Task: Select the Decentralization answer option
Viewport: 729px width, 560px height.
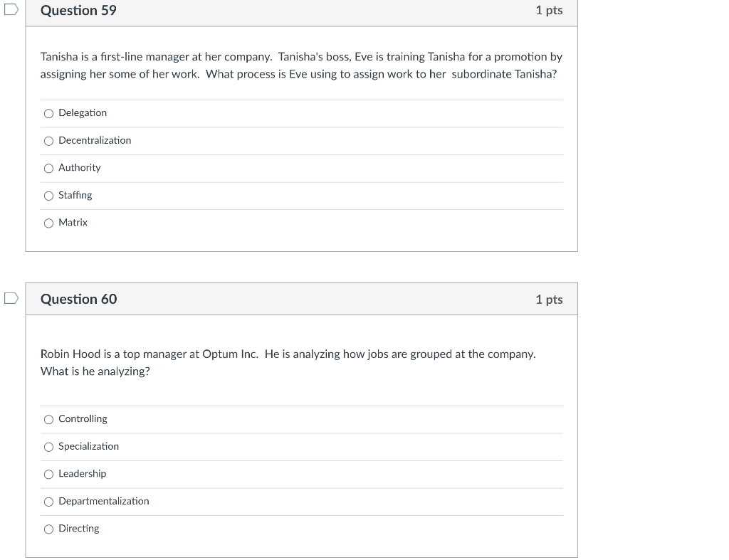Action: (x=48, y=140)
